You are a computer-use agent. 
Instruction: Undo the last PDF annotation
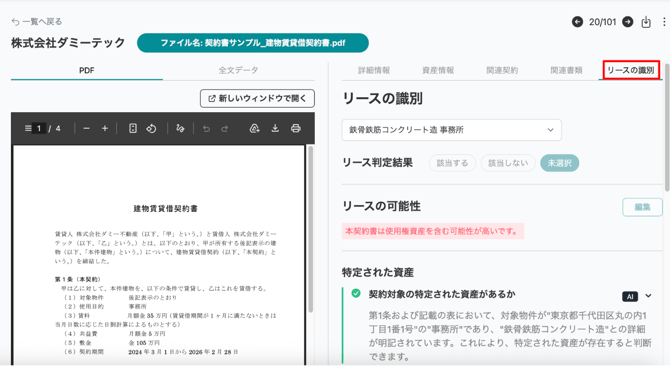[x=206, y=129]
